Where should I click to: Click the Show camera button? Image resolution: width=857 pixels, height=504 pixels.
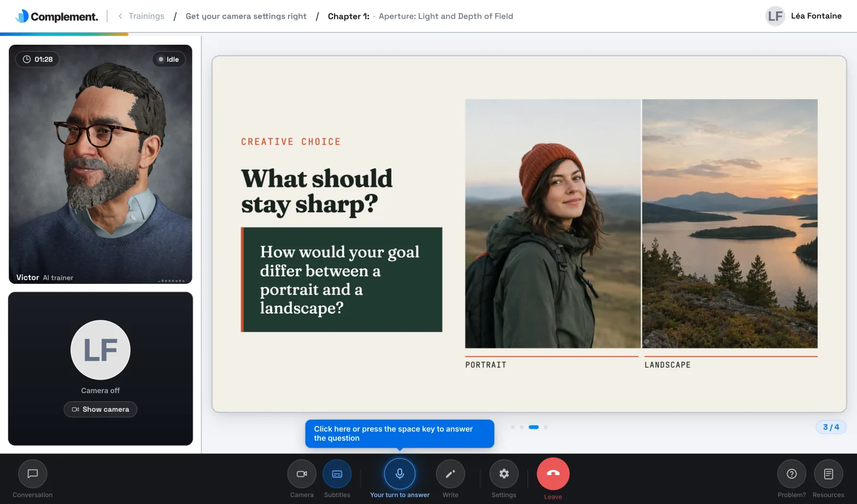coord(101,410)
